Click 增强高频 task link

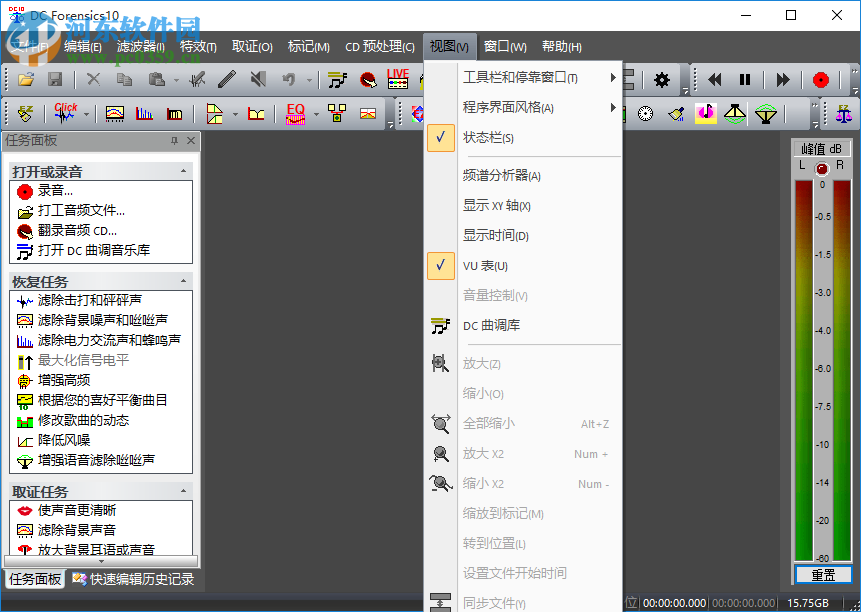point(64,380)
